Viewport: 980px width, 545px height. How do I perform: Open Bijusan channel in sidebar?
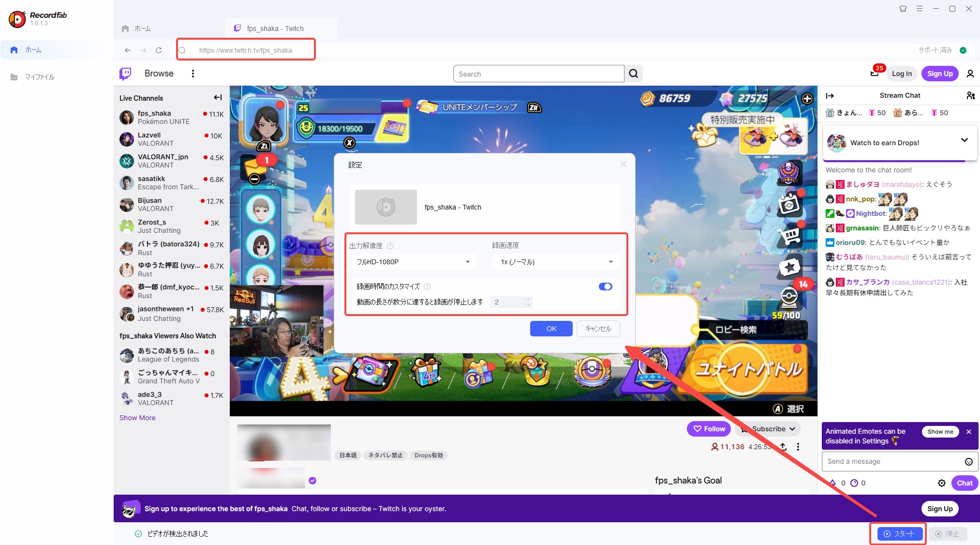coord(172,205)
